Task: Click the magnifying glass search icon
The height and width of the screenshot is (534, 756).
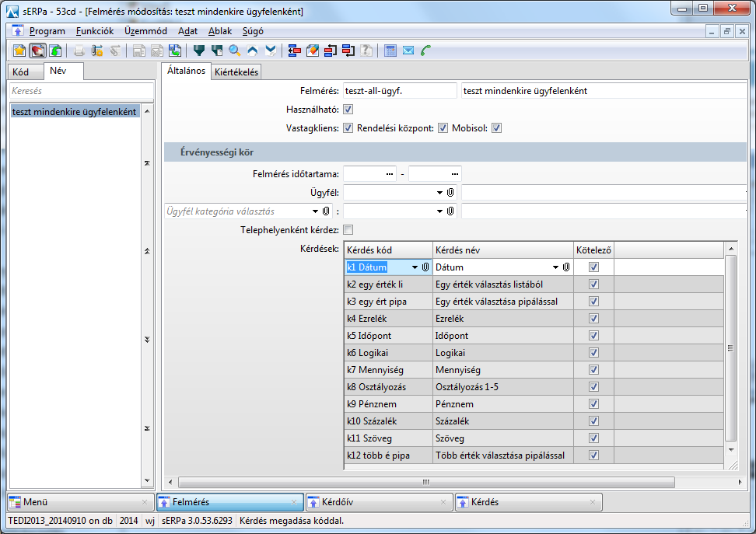Action: click(x=234, y=51)
